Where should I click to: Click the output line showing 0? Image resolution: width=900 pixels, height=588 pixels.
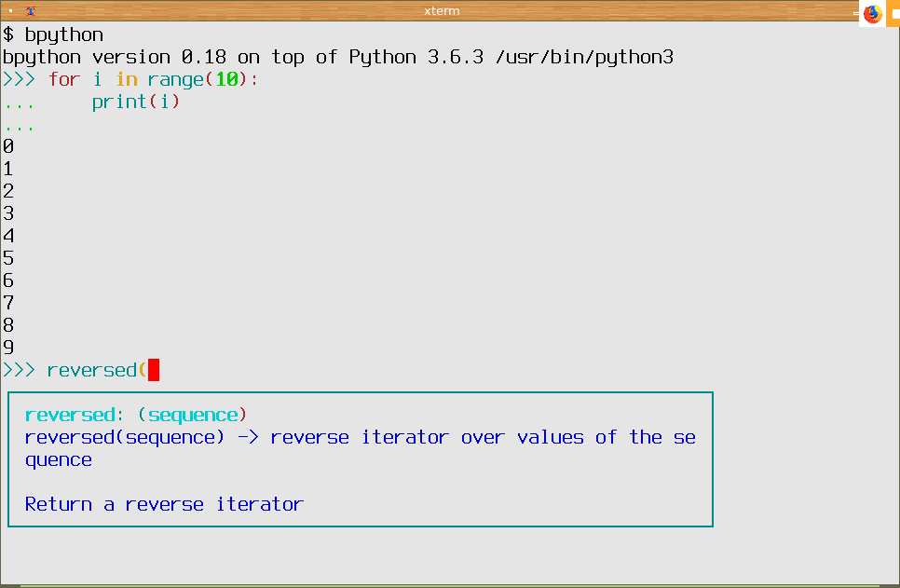click(8, 146)
